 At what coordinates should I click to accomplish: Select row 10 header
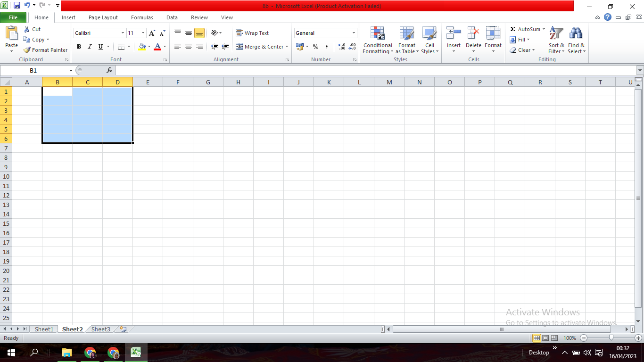6,176
